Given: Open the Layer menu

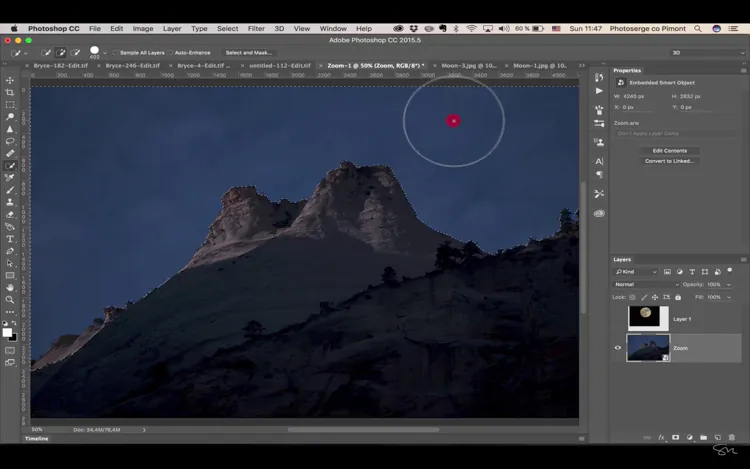Looking at the screenshot, I should point(172,29).
